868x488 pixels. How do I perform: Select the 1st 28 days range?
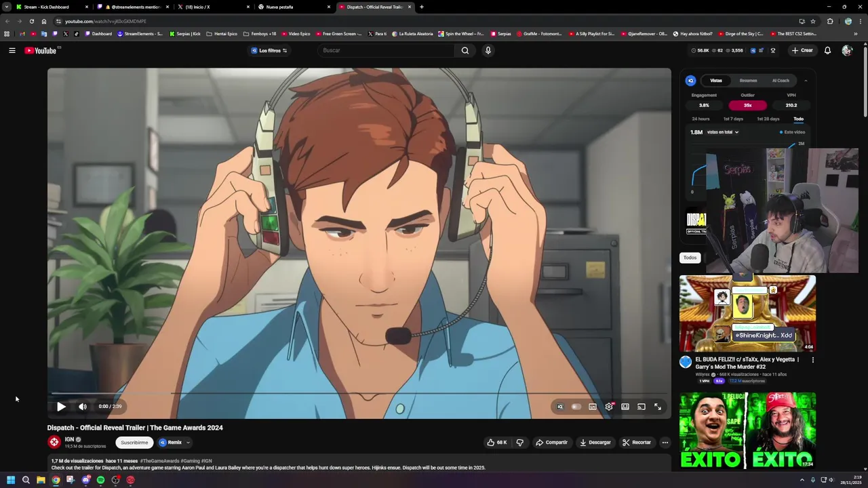[x=768, y=119]
